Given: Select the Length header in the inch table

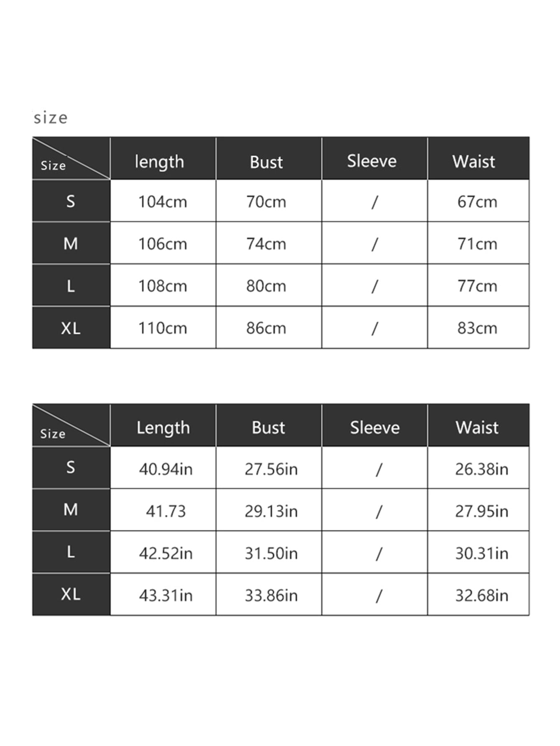Looking at the screenshot, I should click(163, 428).
